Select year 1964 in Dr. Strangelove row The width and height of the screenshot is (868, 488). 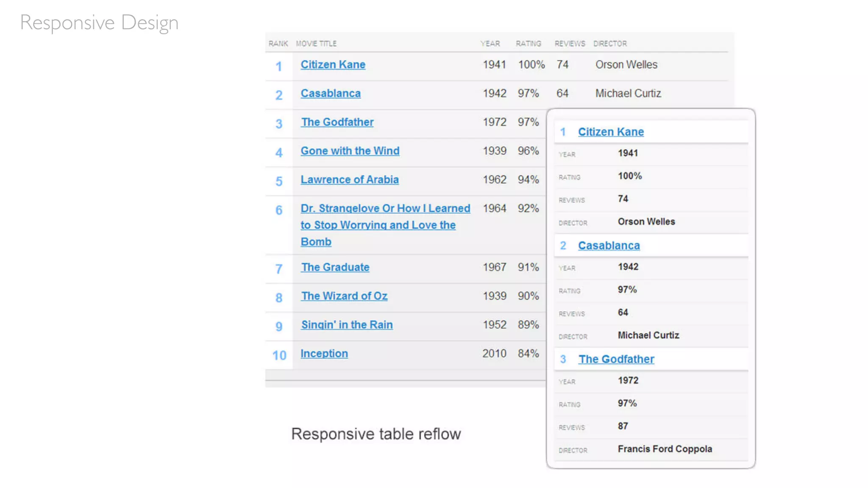pos(494,209)
